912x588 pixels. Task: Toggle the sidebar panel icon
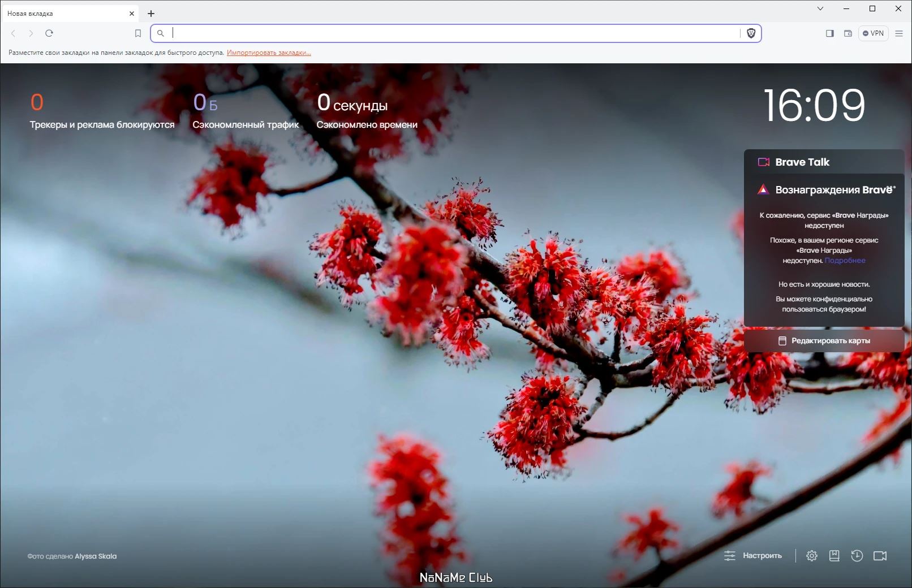tap(829, 33)
